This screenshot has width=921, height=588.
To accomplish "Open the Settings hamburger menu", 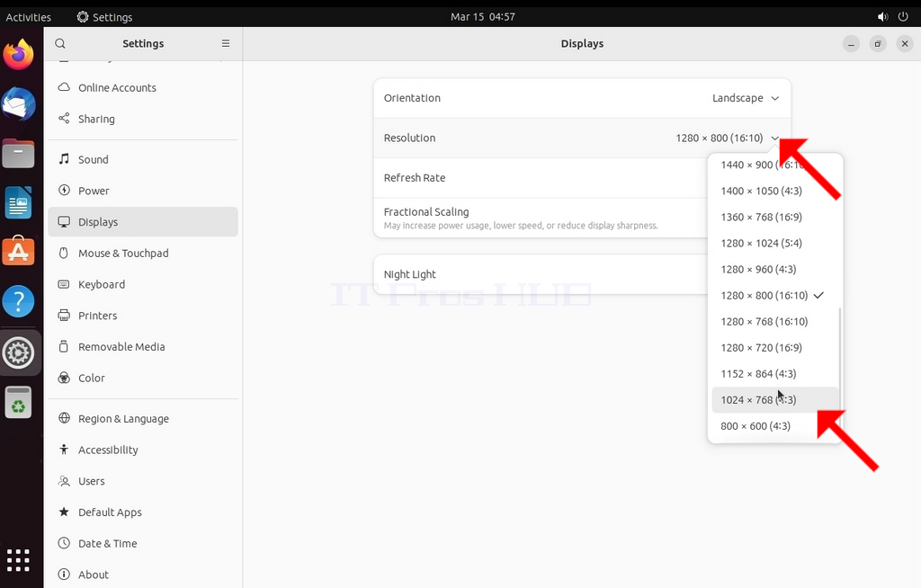I will click(x=226, y=43).
